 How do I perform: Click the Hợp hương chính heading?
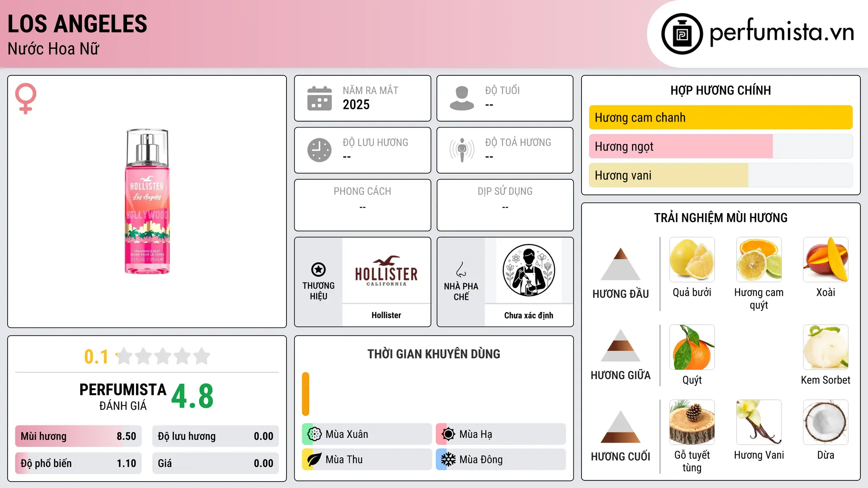pos(721,90)
